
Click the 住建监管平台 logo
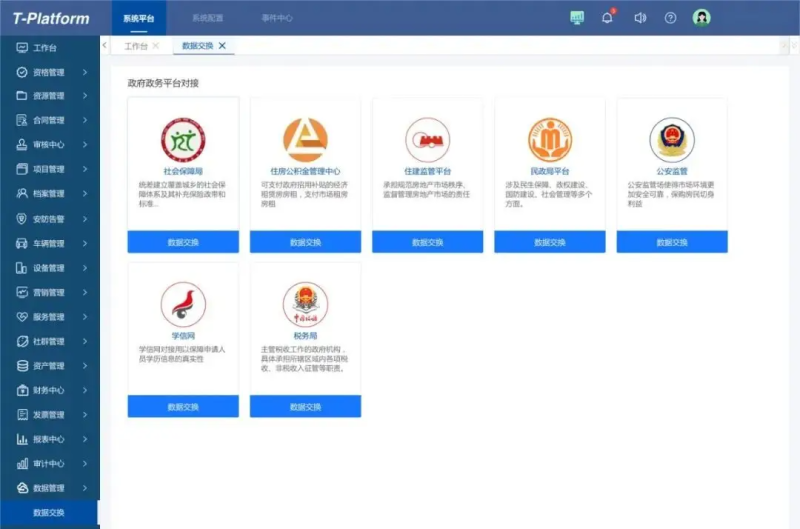point(428,140)
